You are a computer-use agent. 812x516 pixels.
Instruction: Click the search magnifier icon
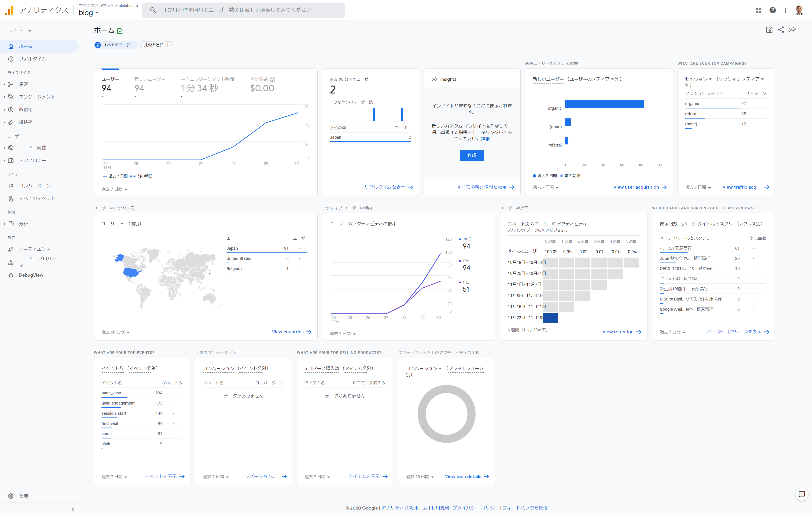(x=153, y=10)
